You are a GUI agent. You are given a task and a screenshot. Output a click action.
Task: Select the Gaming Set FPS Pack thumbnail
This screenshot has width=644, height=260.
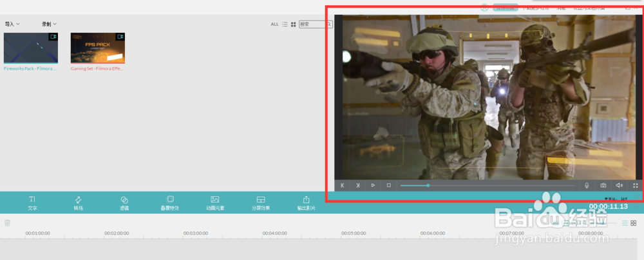[x=98, y=48]
